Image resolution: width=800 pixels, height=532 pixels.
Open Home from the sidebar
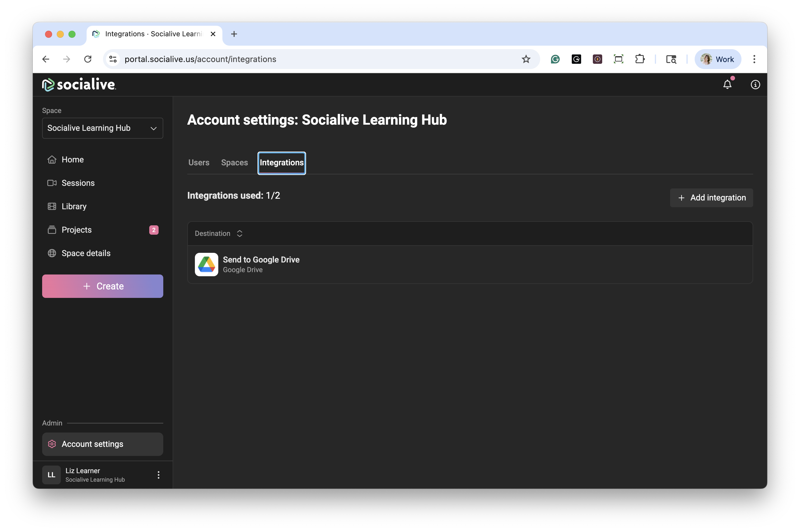point(72,159)
